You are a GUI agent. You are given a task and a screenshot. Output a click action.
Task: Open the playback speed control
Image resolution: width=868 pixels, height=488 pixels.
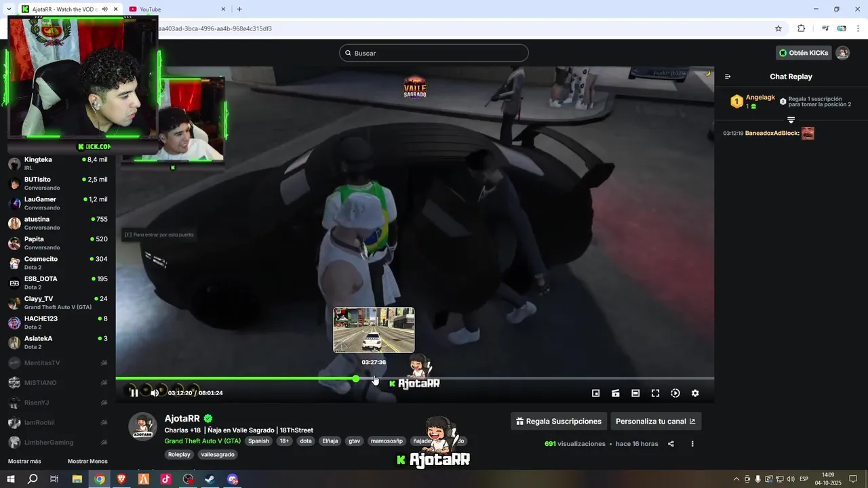pyautogui.click(x=675, y=393)
